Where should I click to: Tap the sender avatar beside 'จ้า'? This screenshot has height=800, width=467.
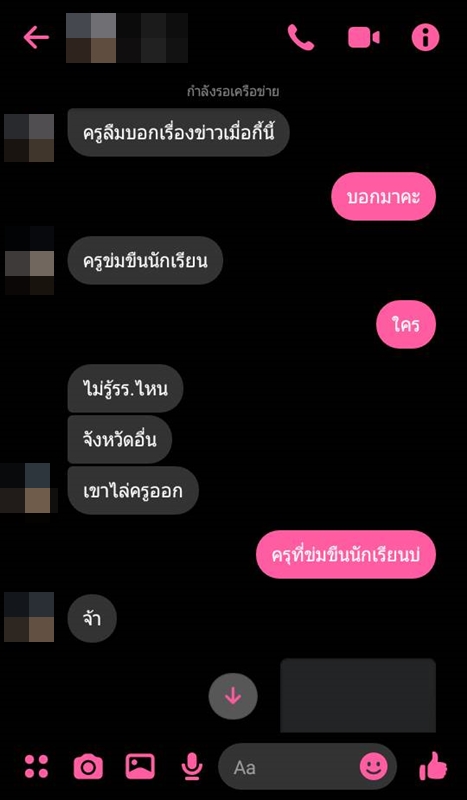(x=29, y=617)
